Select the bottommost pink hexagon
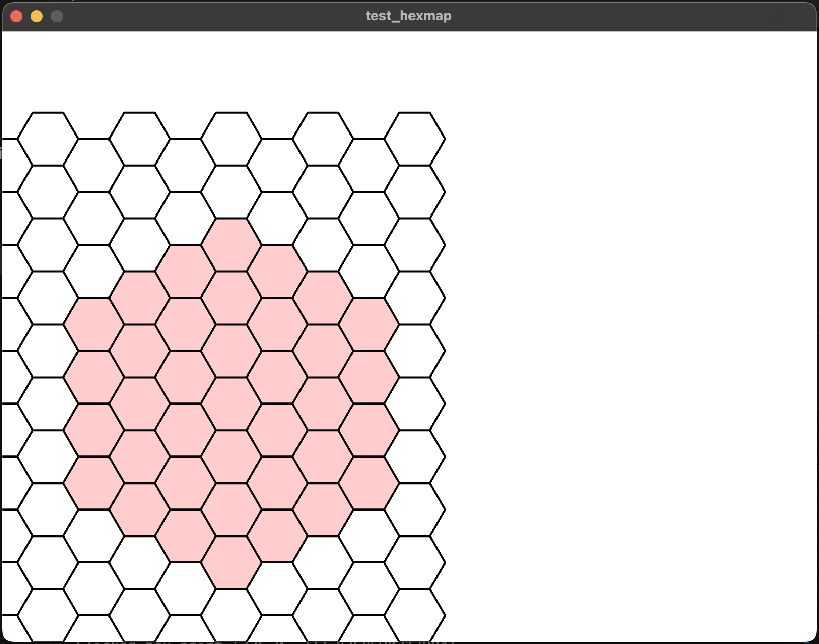This screenshot has width=819, height=644. pos(231,562)
